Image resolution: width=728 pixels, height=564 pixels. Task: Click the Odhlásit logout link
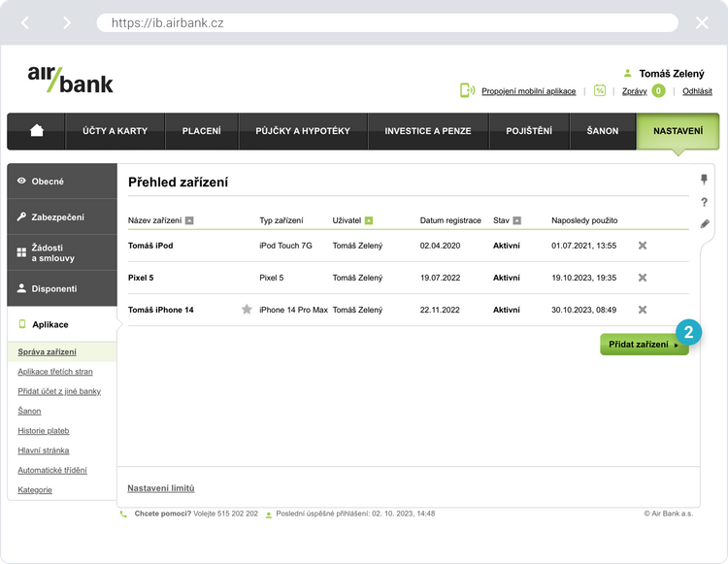click(697, 91)
